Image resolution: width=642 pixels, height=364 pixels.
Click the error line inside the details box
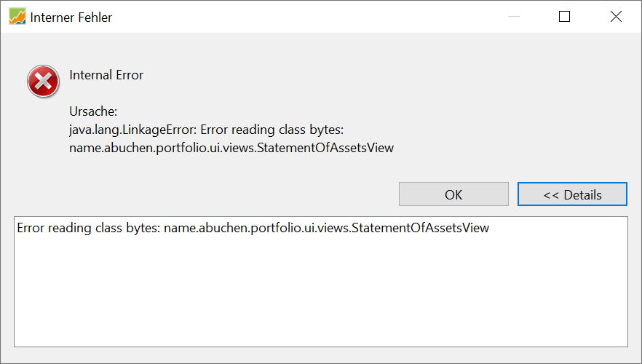[x=253, y=228]
